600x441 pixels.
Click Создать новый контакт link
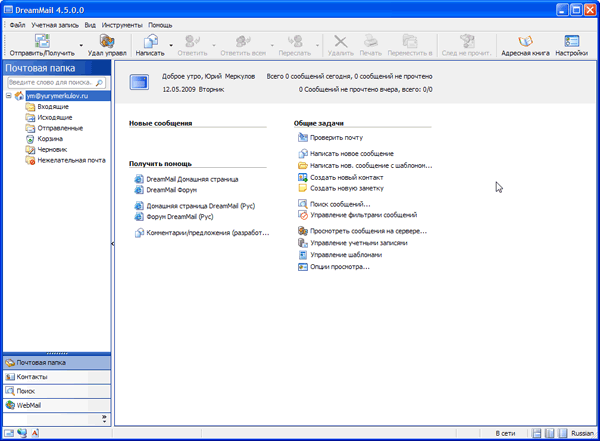[x=346, y=178]
